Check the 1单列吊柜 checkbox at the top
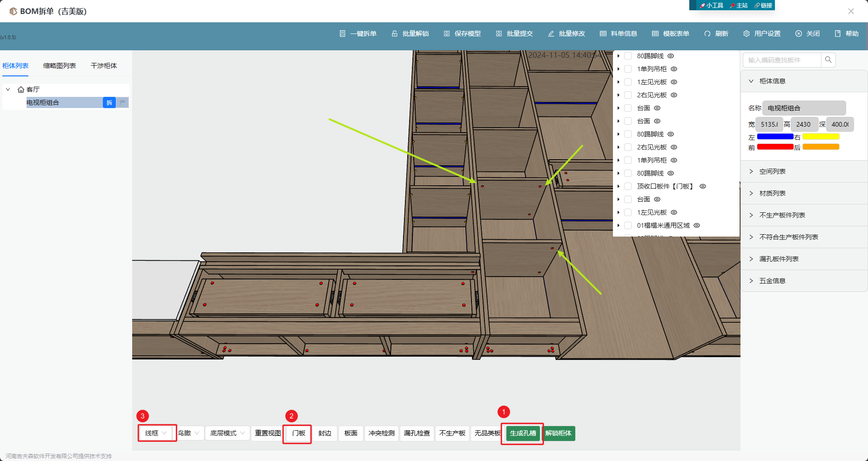Viewport: 868px width, 461px height. coord(628,69)
